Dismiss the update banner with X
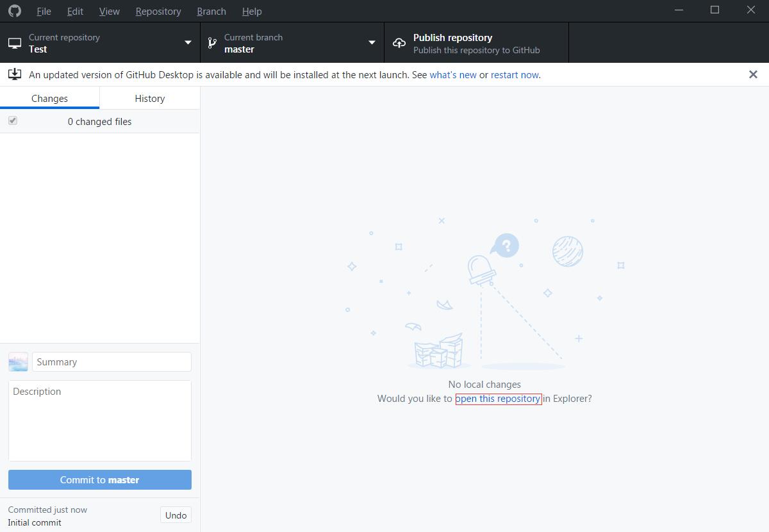 (753, 74)
